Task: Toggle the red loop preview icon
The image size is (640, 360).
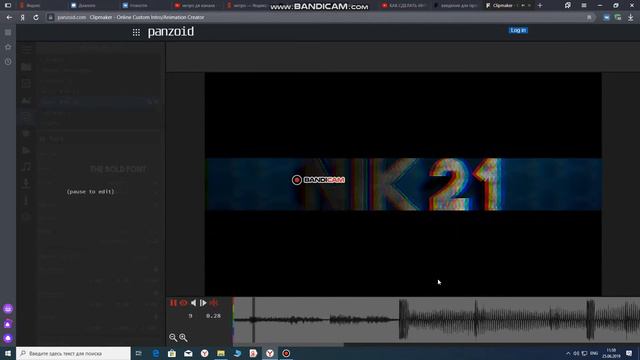Action: pyautogui.click(x=183, y=303)
